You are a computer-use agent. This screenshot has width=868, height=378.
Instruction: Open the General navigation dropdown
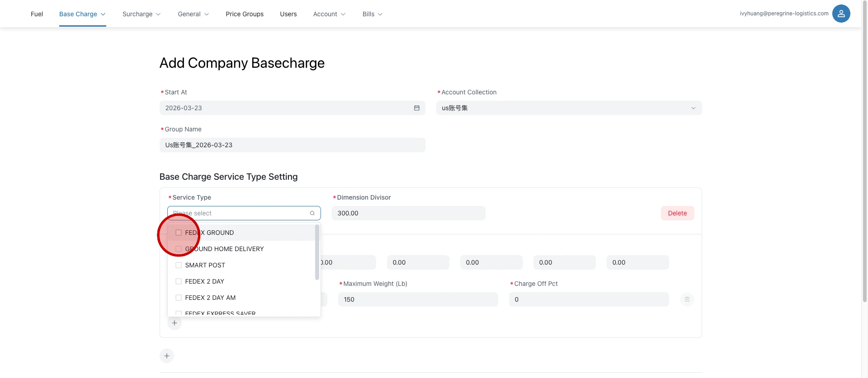point(193,14)
